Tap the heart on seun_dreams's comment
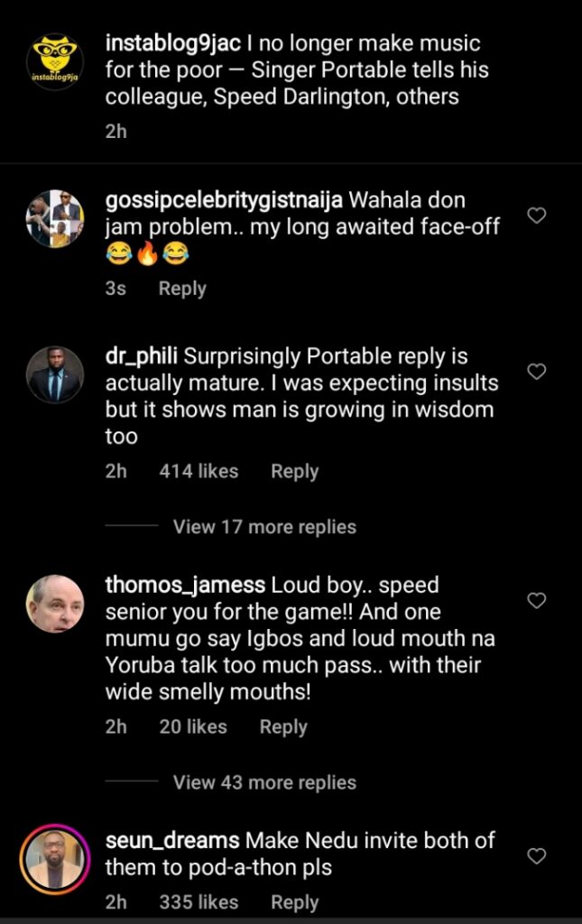 tap(536, 855)
